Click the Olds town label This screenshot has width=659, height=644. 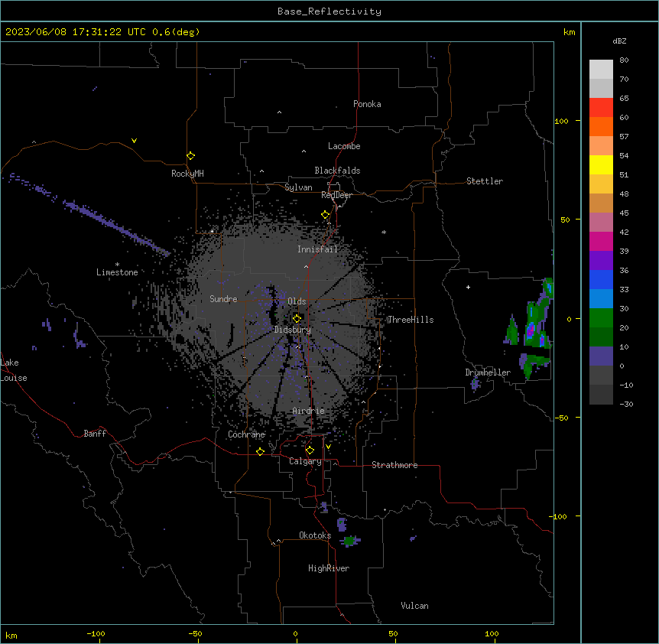pos(297,301)
